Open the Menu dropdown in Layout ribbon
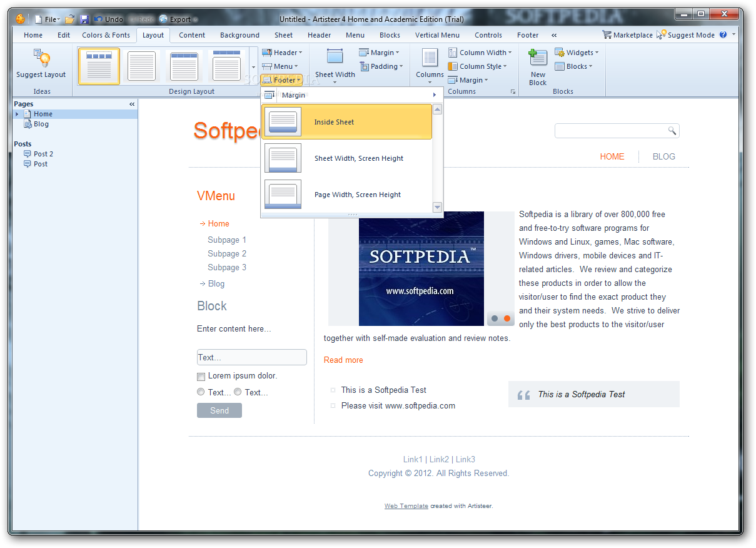Viewport: 756px width, 548px height. [x=280, y=66]
